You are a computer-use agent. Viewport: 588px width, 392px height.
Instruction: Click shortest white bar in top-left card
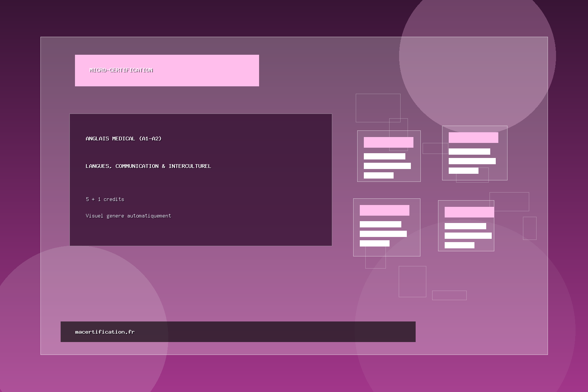pos(379,176)
